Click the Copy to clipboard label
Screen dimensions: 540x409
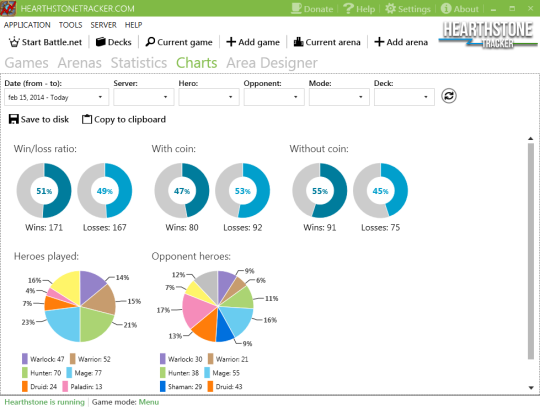coord(130,119)
